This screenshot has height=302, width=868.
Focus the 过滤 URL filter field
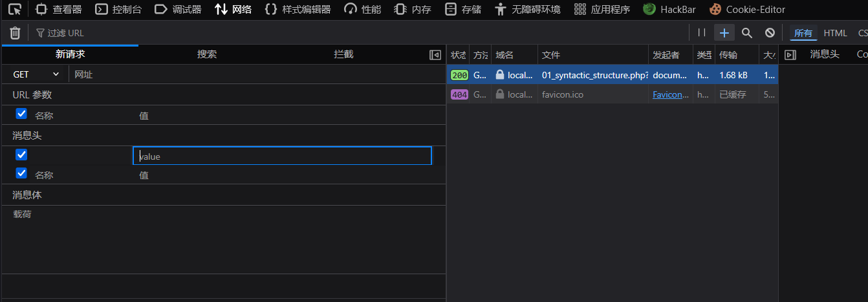tap(359, 33)
